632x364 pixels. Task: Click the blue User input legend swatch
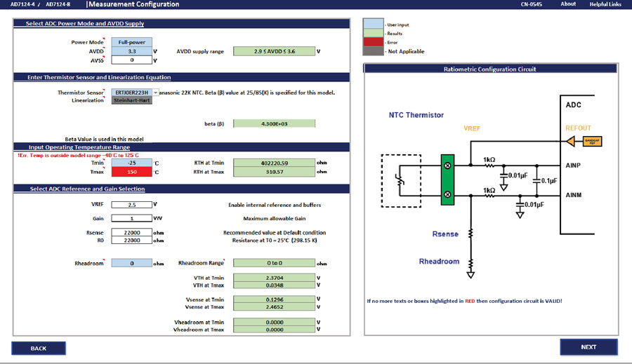pos(374,23)
